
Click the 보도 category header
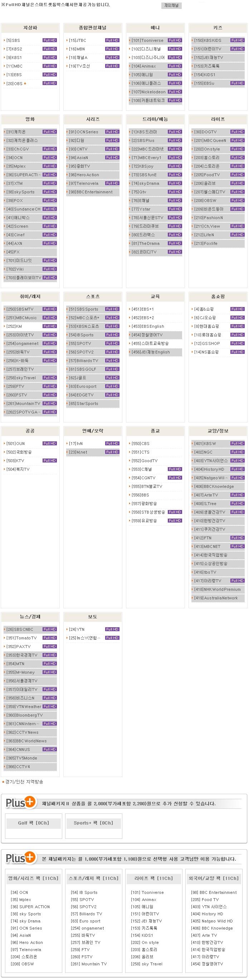[93, 617]
